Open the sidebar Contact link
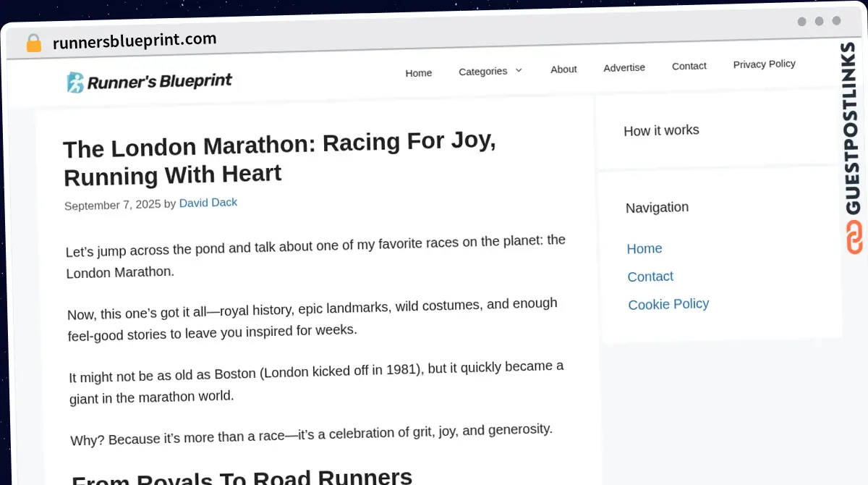Image resolution: width=868 pixels, height=485 pixels. [650, 277]
